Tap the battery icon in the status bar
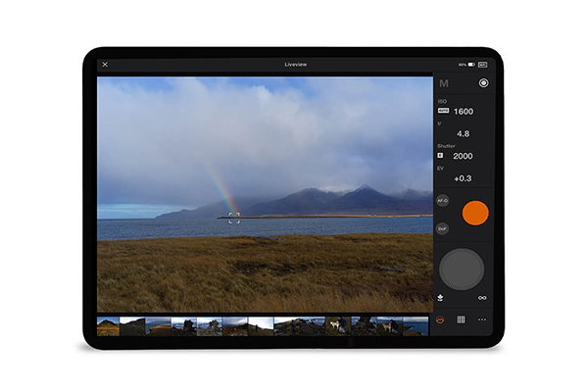This screenshot has height=392, width=588. coord(482,65)
